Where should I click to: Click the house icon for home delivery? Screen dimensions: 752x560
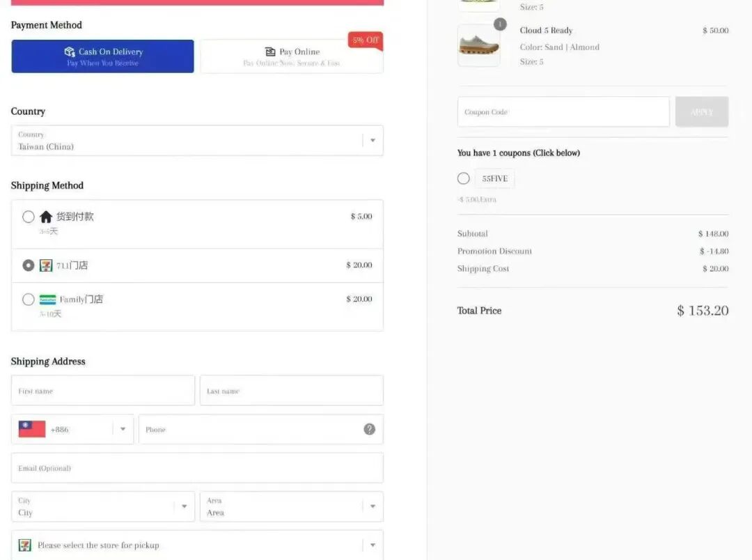[46, 217]
